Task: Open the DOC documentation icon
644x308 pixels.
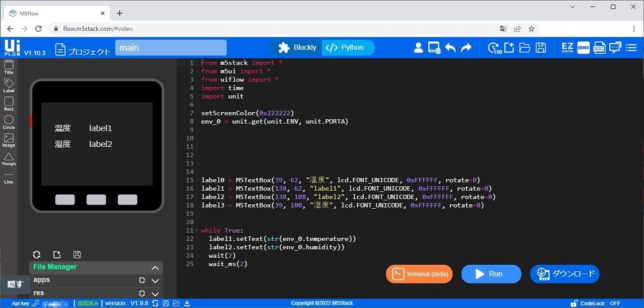Action: pos(599,48)
